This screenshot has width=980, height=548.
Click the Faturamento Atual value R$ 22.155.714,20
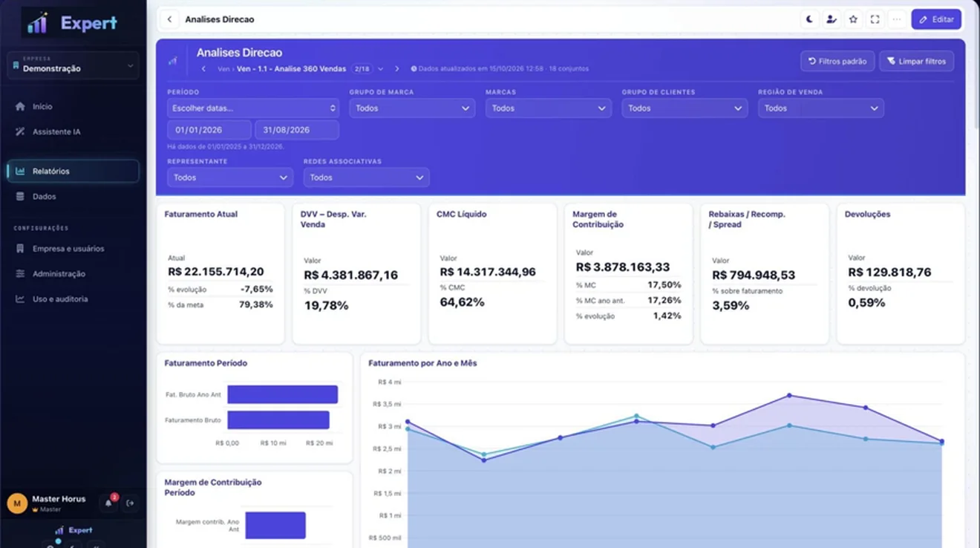215,272
